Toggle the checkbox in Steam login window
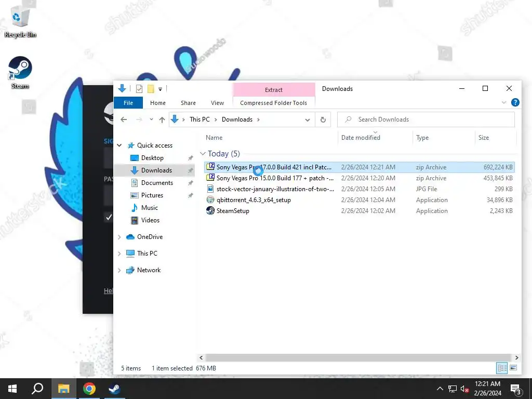The image size is (532, 399). (109, 217)
